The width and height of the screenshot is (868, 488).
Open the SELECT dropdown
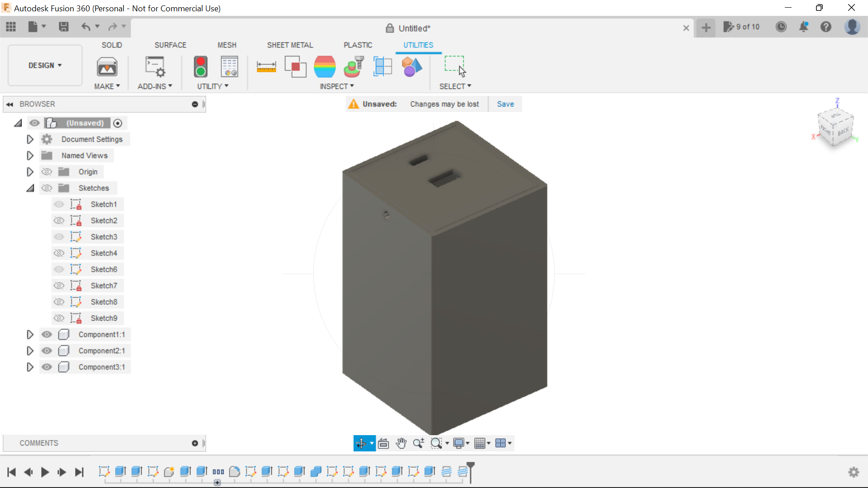click(x=455, y=86)
